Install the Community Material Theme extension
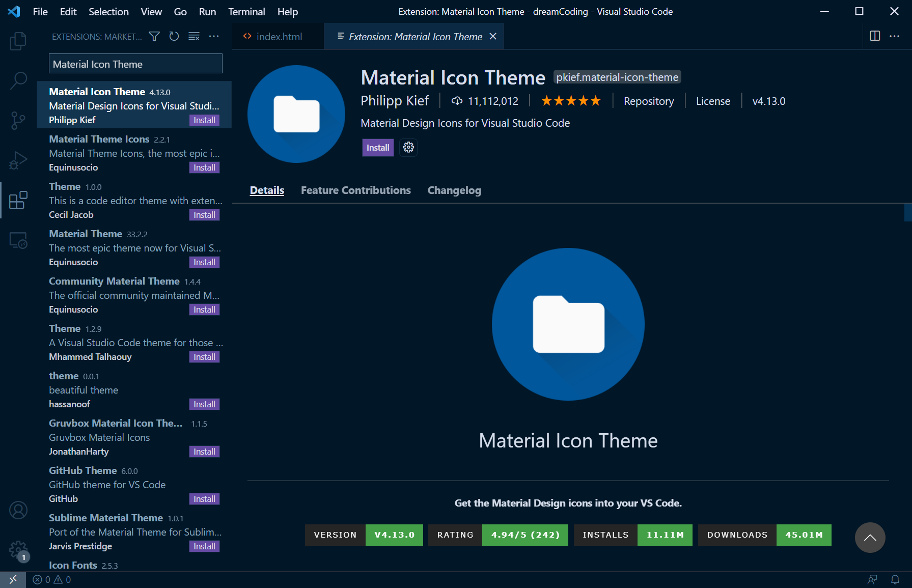 pyautogui.click(x=204, y=310)
